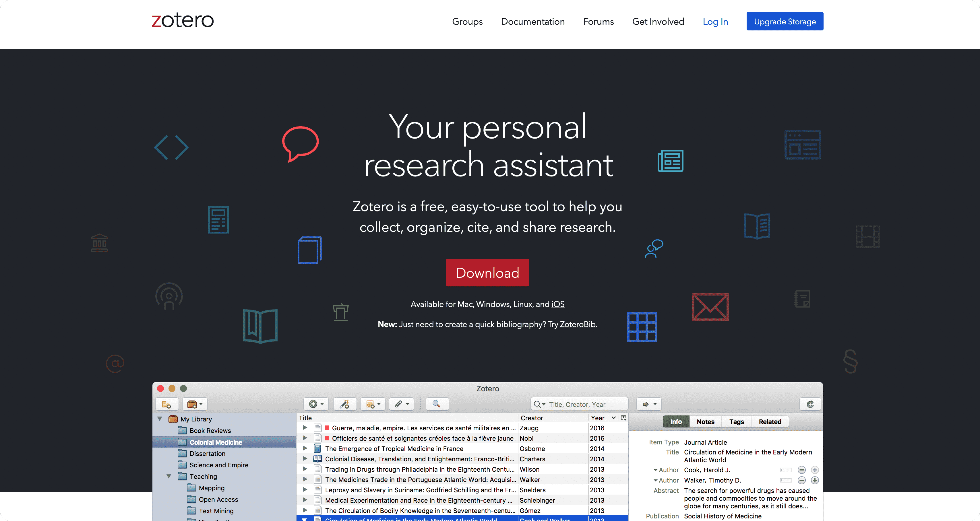Click the 'Journal Article' item type value
Image resolution: width=980 pixels, height=521 pixels.
[x=705, y=442]
